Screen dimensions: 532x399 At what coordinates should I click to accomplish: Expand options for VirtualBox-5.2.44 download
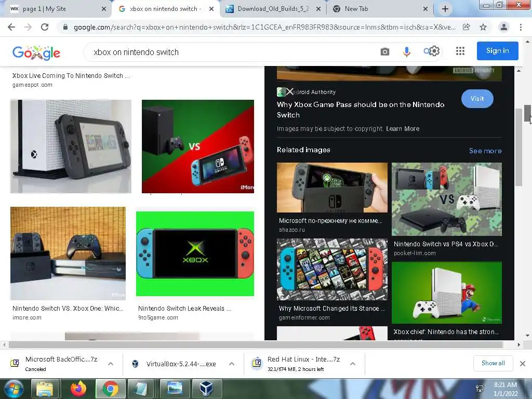click(232, 364)
